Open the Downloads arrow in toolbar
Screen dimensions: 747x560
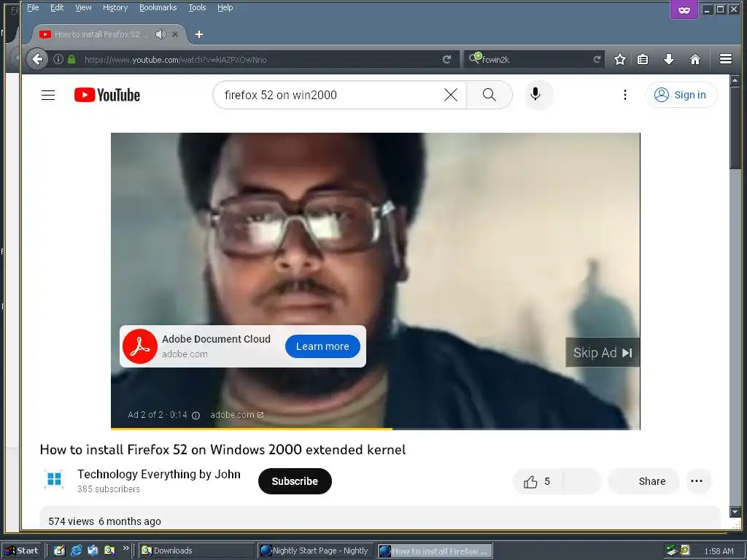669,60
